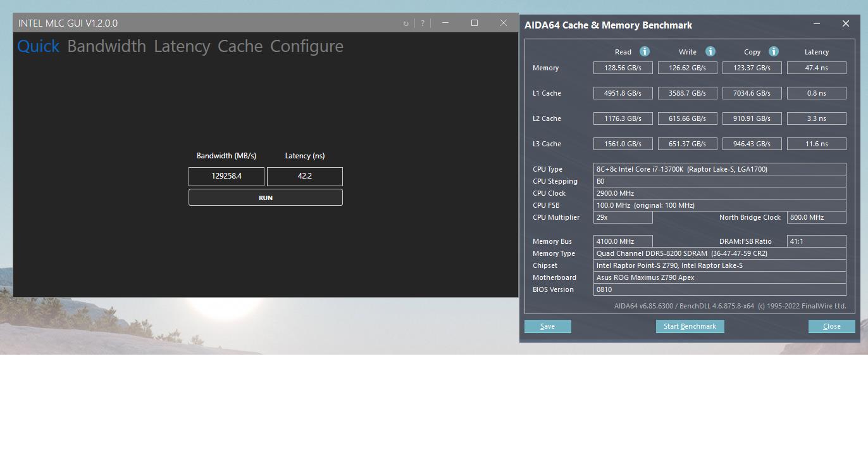This screenshot has height=456, width=868.
Task: Save the AIDA64 benchmark results
Action: (x=548, y=326)
